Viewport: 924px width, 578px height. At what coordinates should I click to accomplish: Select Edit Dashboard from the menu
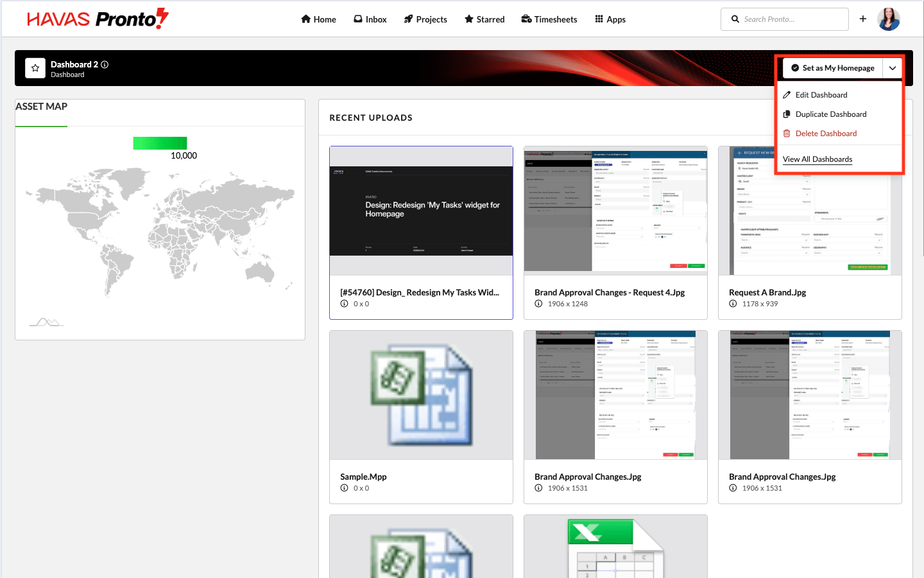(x=821, y=95)
